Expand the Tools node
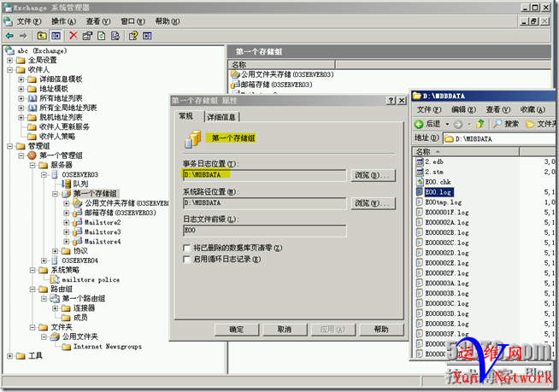Screen dimensions: 559x392 9,355
